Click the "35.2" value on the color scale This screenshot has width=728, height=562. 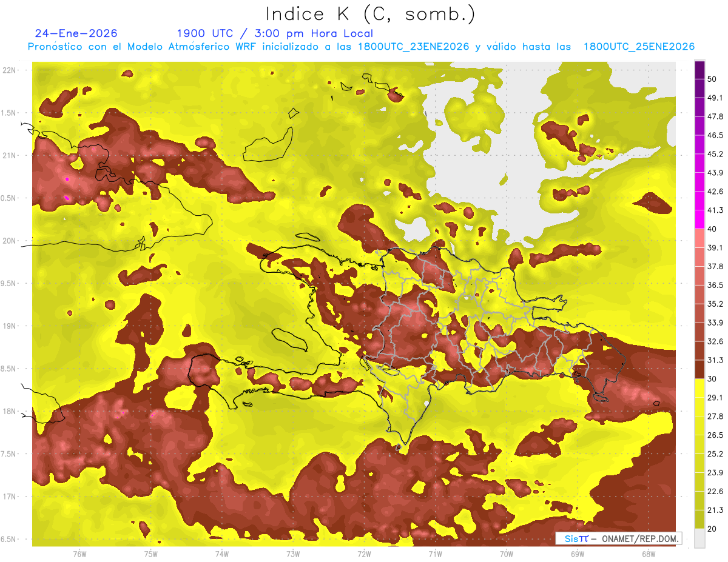point(715,304)
